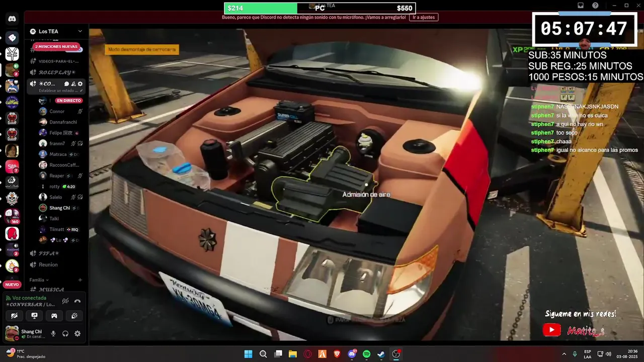Select user frannn7 in voice list
This screenshot has height=362, width=644.
pos(60,143)
